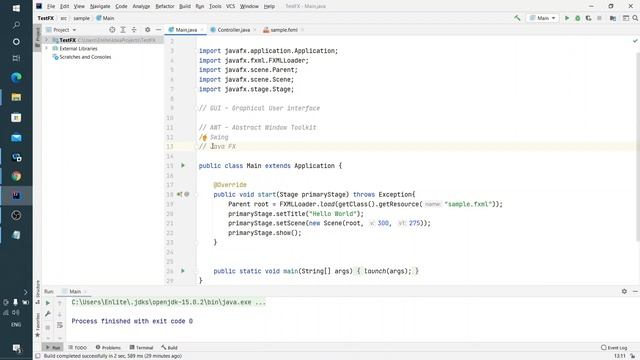The width and height of the screenshot is (640, 360).
Task: Click the src breadcrumb in the navigation bar
Action: click(x=64, y=18)
